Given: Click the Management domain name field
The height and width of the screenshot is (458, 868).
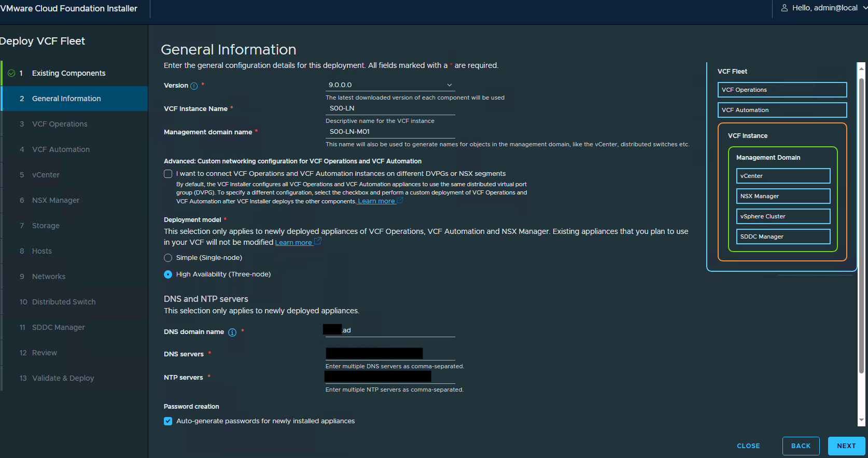Looking at the screenshot, I should tap(390, 132).
